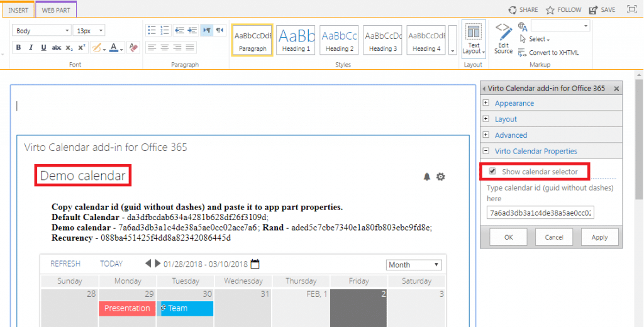Open the Presentation event on Monday
Screen dimensions: 644x327
pos(127,308)
